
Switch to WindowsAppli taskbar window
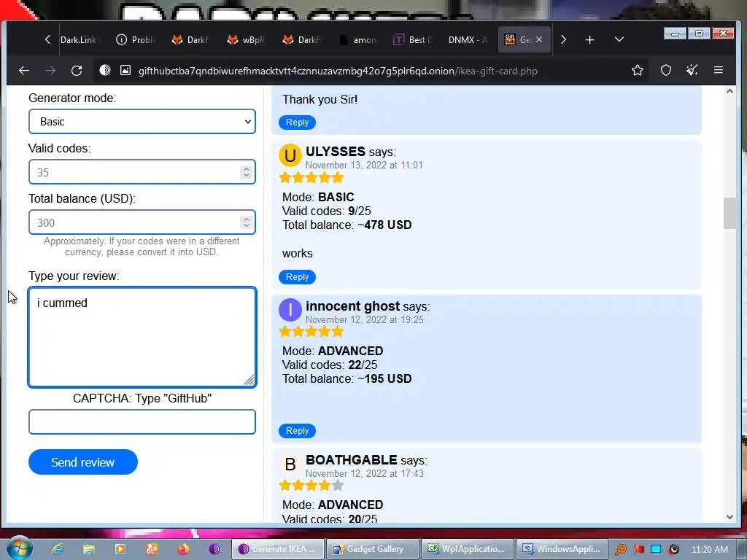coord(562,549)
